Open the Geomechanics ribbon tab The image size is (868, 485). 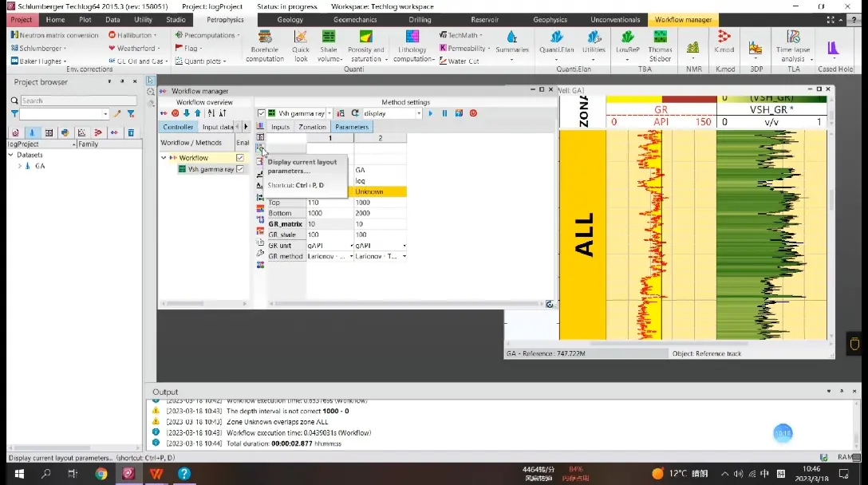point(355,19)
